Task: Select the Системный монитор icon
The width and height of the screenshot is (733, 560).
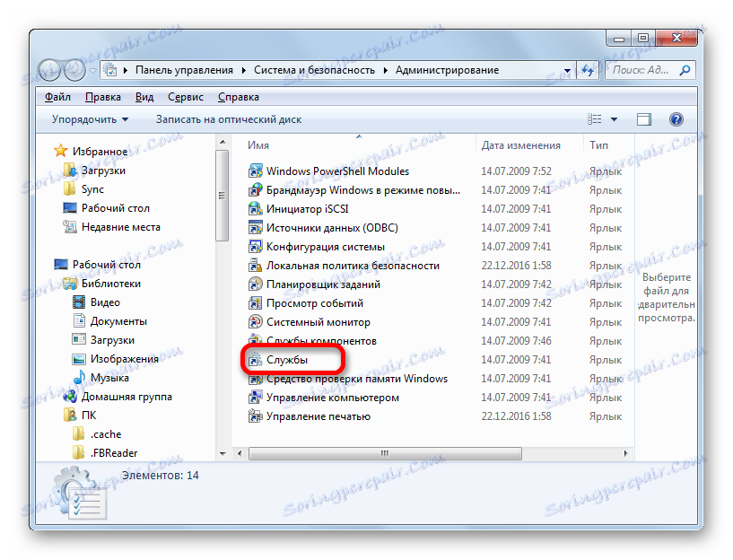Action: point(255,322)
